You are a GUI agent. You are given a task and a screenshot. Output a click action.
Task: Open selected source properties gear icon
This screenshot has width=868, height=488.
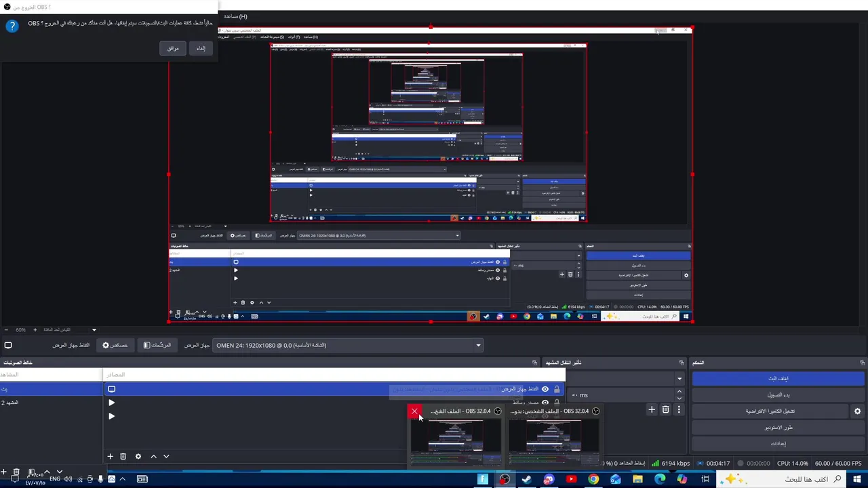click(138, 457)
